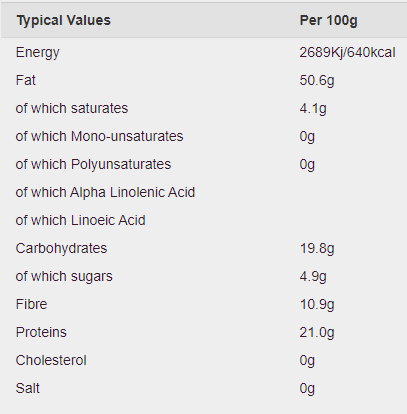Click the Salt row label
The height and width of the screenshot is (414, 407).
tap(28, 388)
